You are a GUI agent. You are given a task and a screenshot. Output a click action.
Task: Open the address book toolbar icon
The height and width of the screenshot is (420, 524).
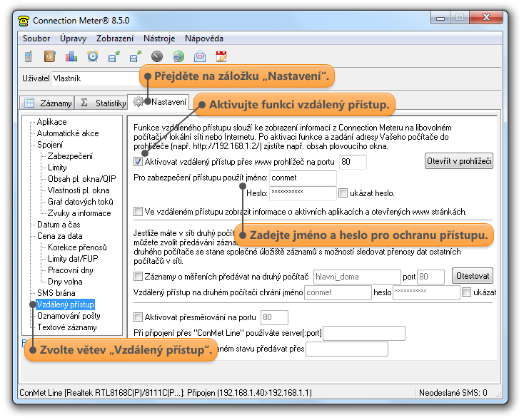tap(49, 56)
